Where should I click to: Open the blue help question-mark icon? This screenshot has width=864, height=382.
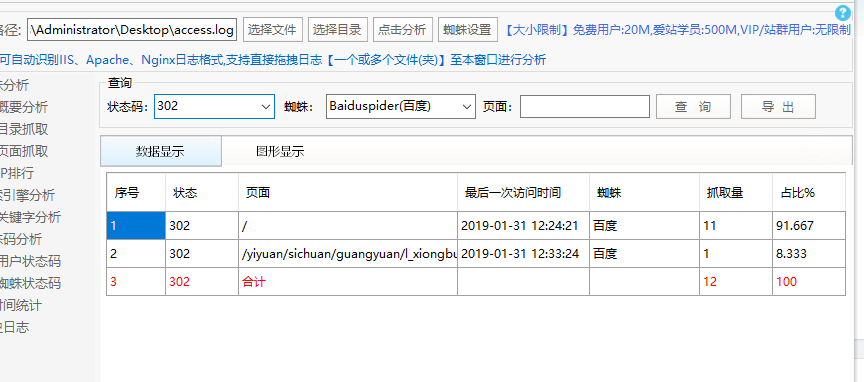pos(843,13)
